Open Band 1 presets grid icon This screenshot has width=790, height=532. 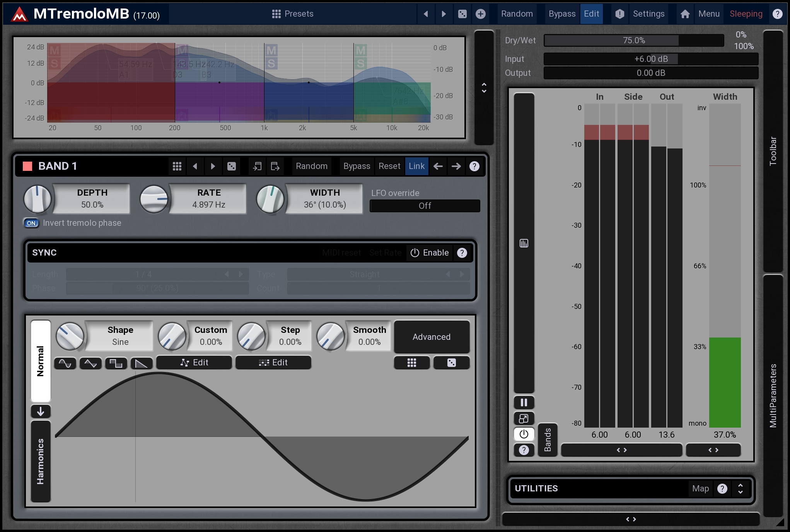pyautogui.click(x=177, y=166)
